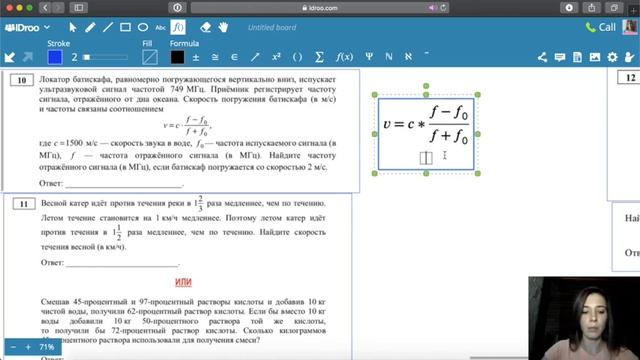Open the Greek letters Ψ group
Image resolution: width=640 pixels, height=360 pixels.
369,57
